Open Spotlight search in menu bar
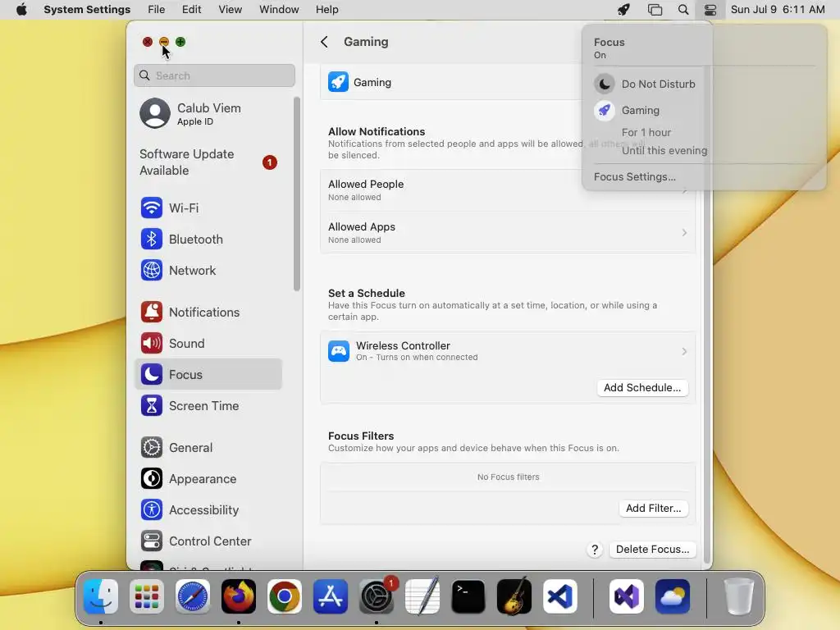The width and height of the screenshot is (840, 630). tap(683, 10)
